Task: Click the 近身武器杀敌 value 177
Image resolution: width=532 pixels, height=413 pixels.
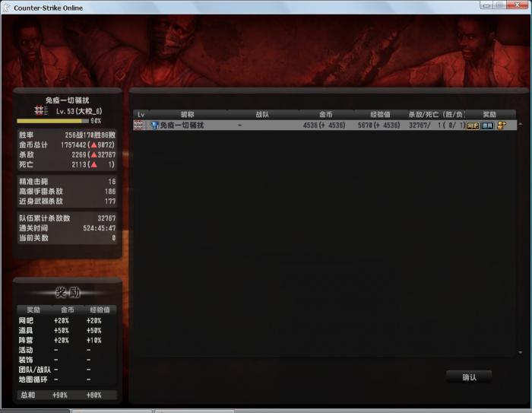Action: 110,202
